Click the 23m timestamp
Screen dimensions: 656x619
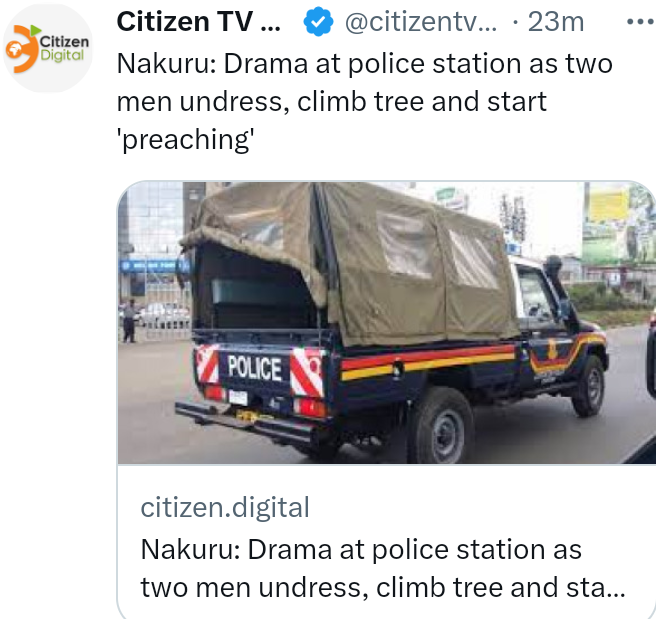click(556, 22)
